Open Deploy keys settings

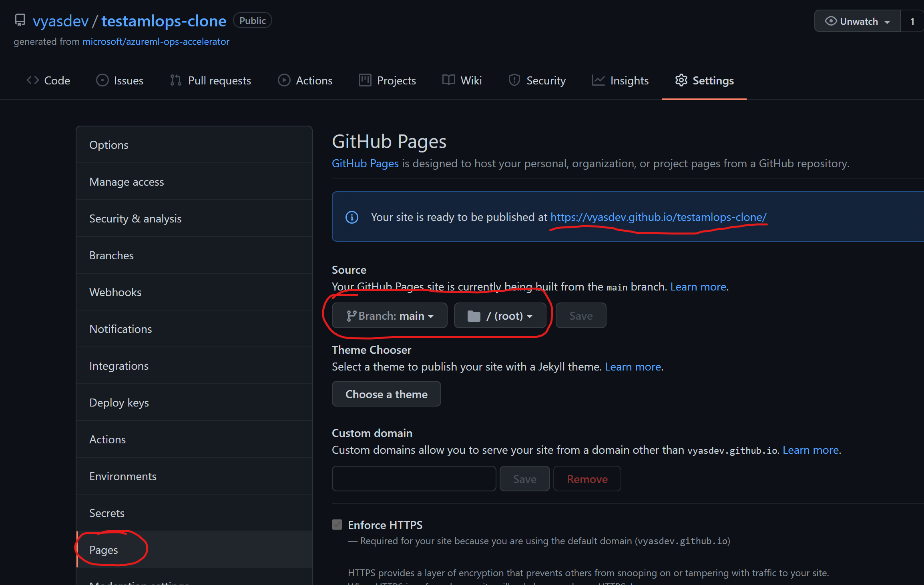[x=194, y=403]
